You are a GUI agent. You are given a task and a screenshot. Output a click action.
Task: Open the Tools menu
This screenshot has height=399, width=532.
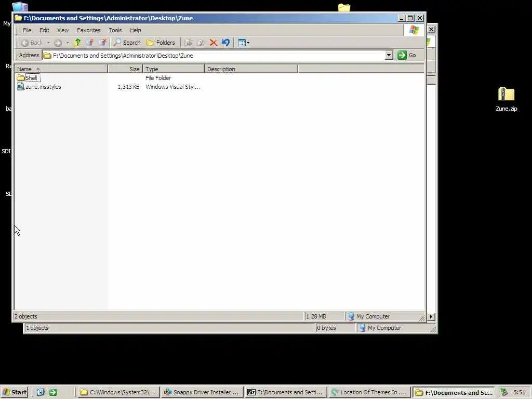coord(115,30)
